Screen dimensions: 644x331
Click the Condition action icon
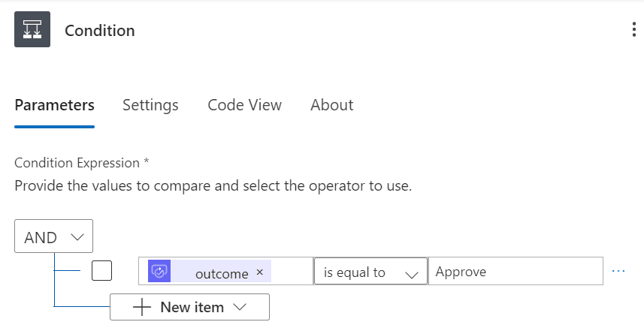pyautogui.click(x=32, y=30)
